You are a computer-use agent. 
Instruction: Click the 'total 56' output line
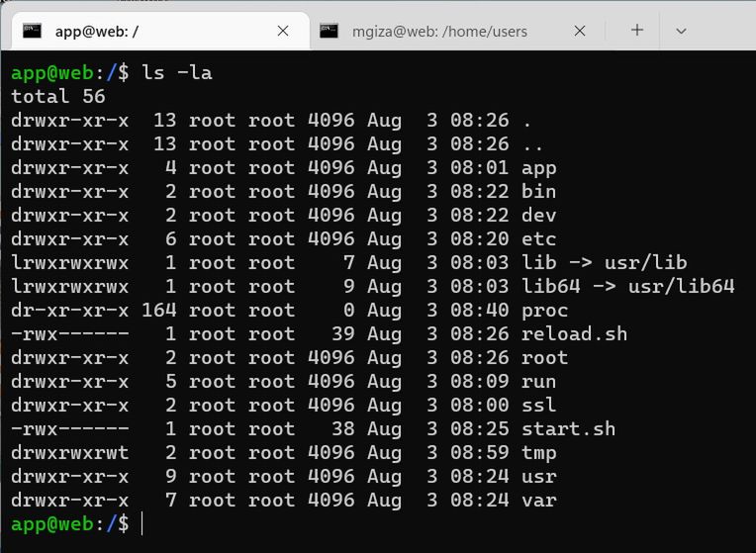point(58,96)
